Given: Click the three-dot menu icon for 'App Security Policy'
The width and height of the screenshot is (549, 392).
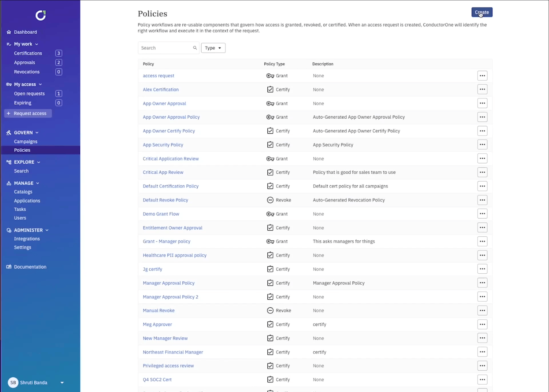Looking at the screenshot, I should point(482,145).
